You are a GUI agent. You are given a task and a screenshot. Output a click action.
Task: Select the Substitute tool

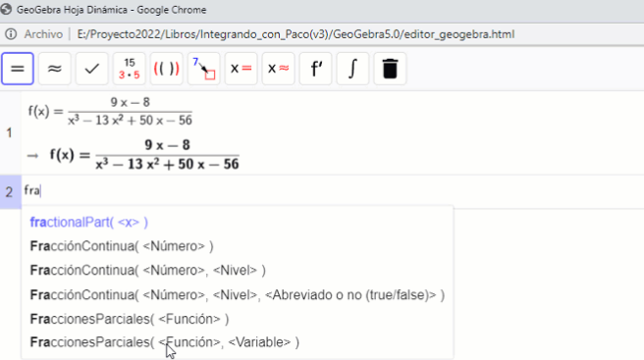pyautogui.click(x=204, y=69)
